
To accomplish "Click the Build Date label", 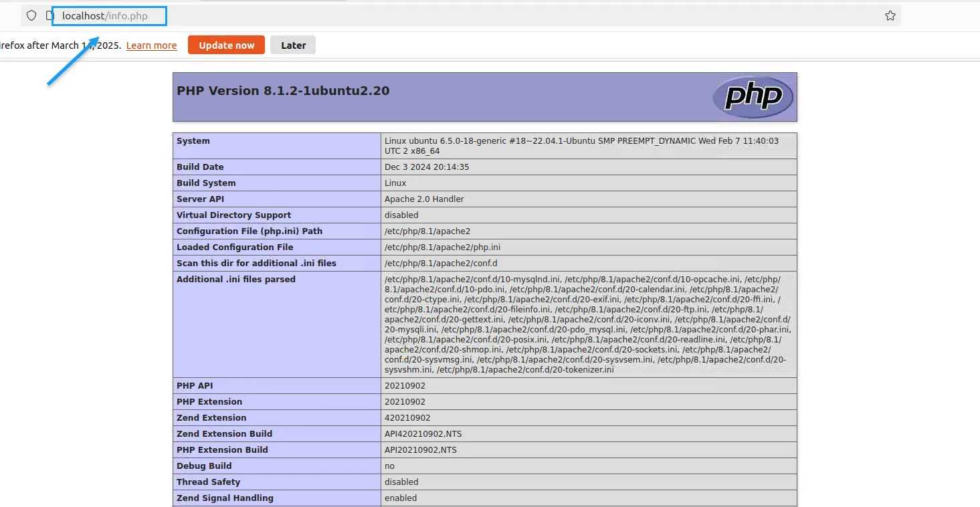I will coord(200,167).
